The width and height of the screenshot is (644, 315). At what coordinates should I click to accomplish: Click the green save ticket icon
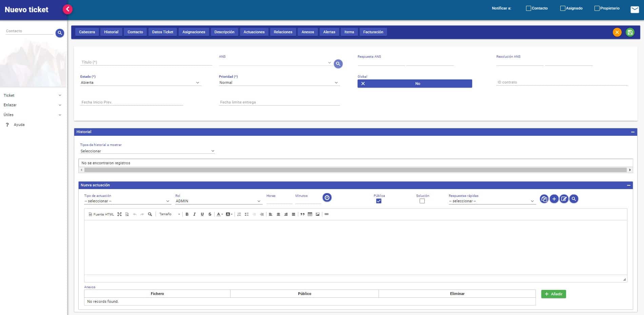(x=630, y=32)
